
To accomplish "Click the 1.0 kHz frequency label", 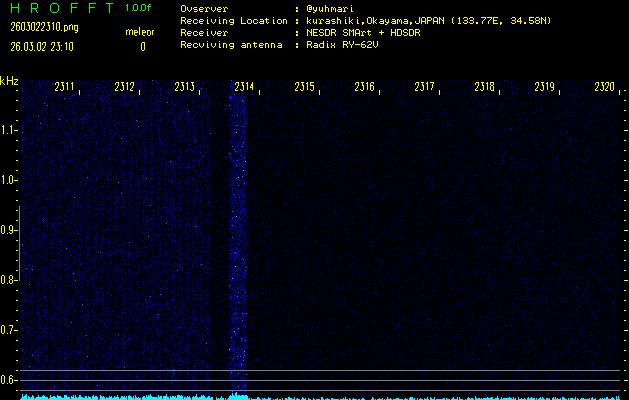I will coord(9,180).
